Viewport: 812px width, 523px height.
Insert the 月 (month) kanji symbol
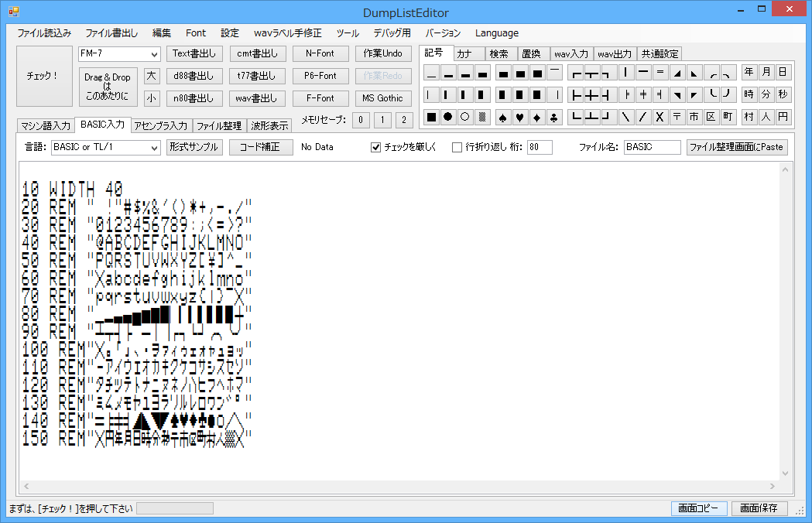(x=766, y=72)
